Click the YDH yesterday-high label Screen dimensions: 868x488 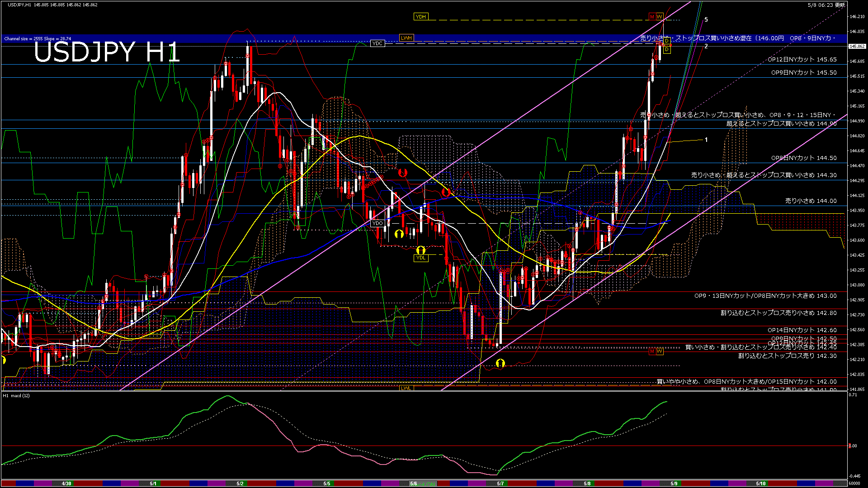[421, 17]
